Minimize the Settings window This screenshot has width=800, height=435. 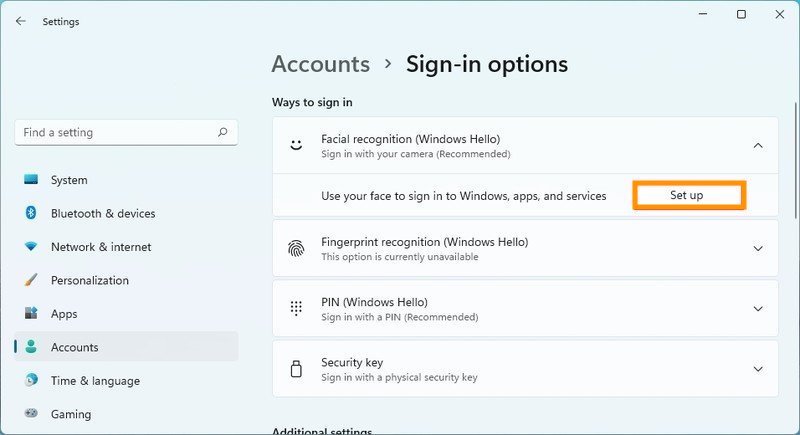(x=703, y=14)
